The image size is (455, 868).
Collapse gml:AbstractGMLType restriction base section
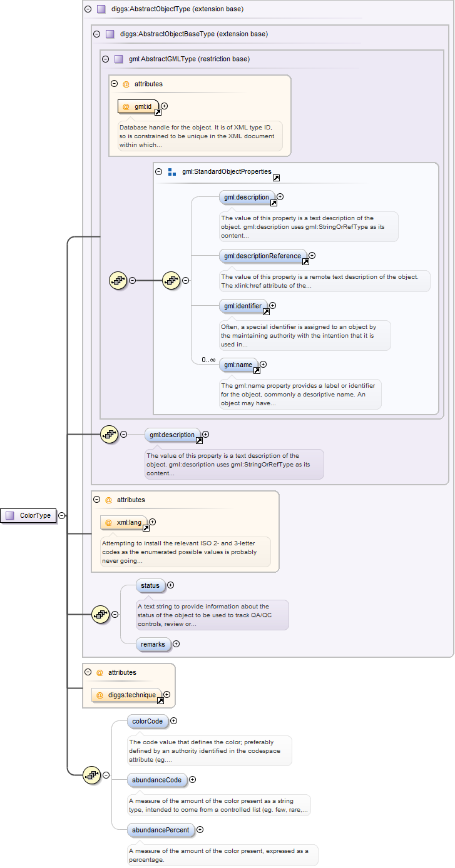coord(105,59)
